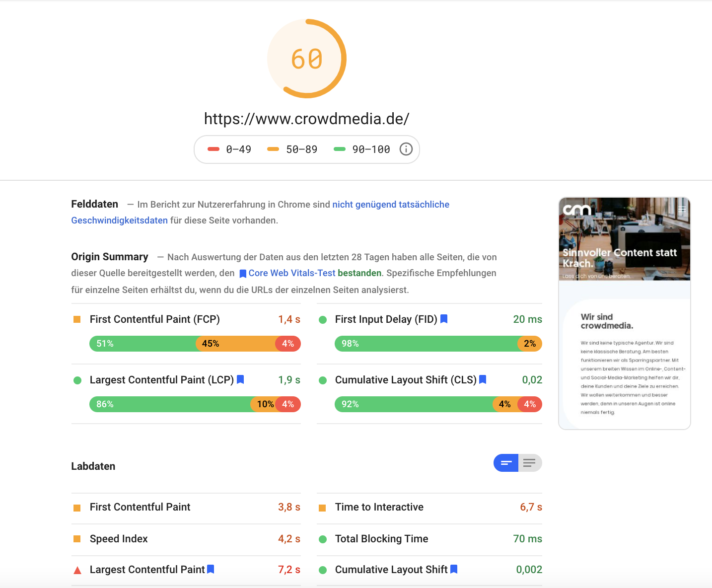Click the orange square beside Speed Index

[77, 539]
